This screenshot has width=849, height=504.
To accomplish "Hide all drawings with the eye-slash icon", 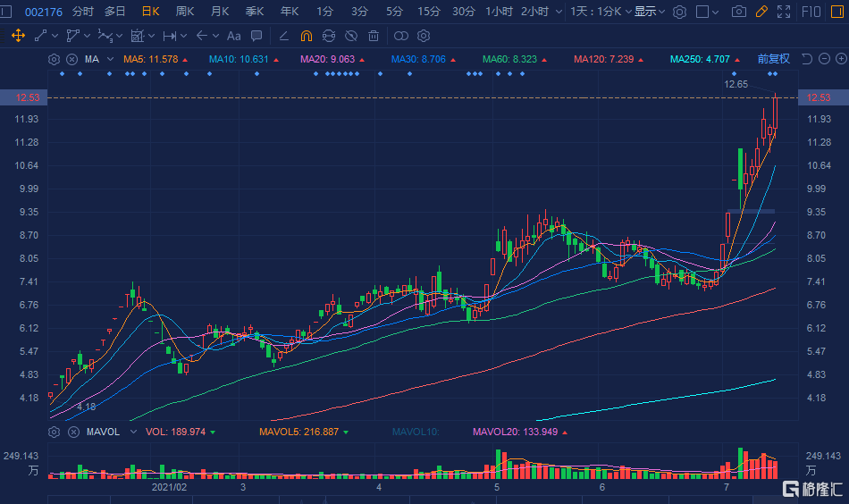I will [x=351, y=36].
